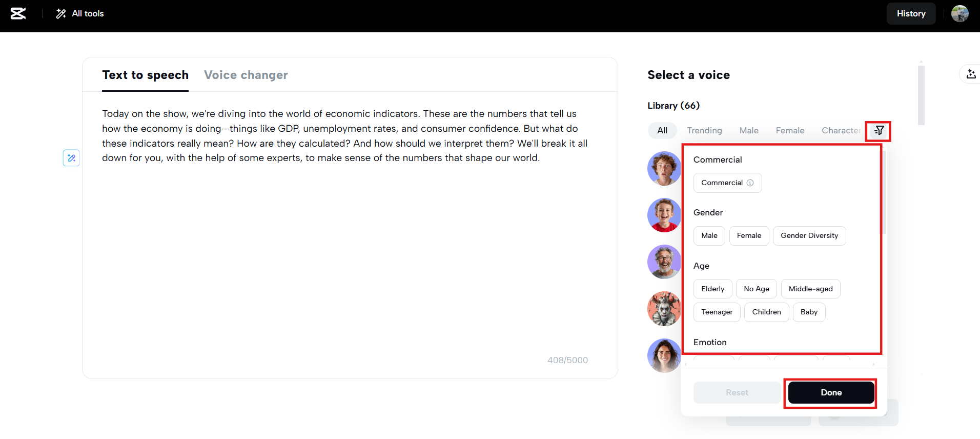Click the AI writer icon beside text

(x=71, y=158)
